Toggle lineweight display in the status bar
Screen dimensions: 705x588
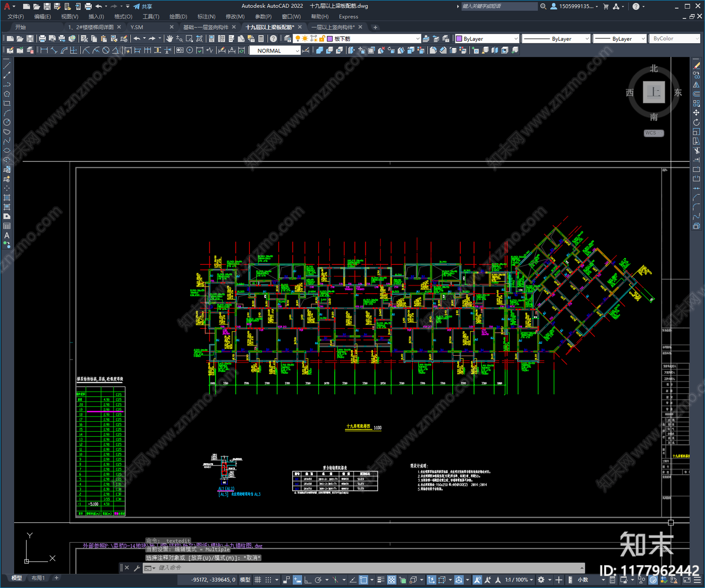381,580
